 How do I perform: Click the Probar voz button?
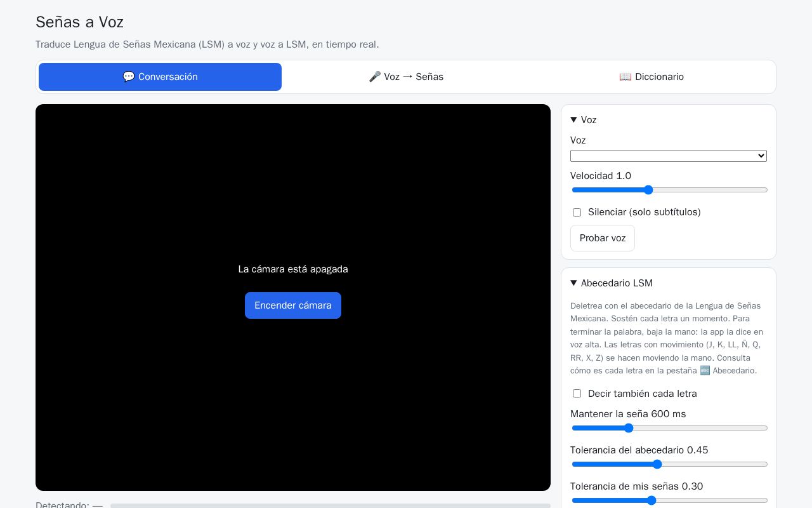(x=603, y=238)
